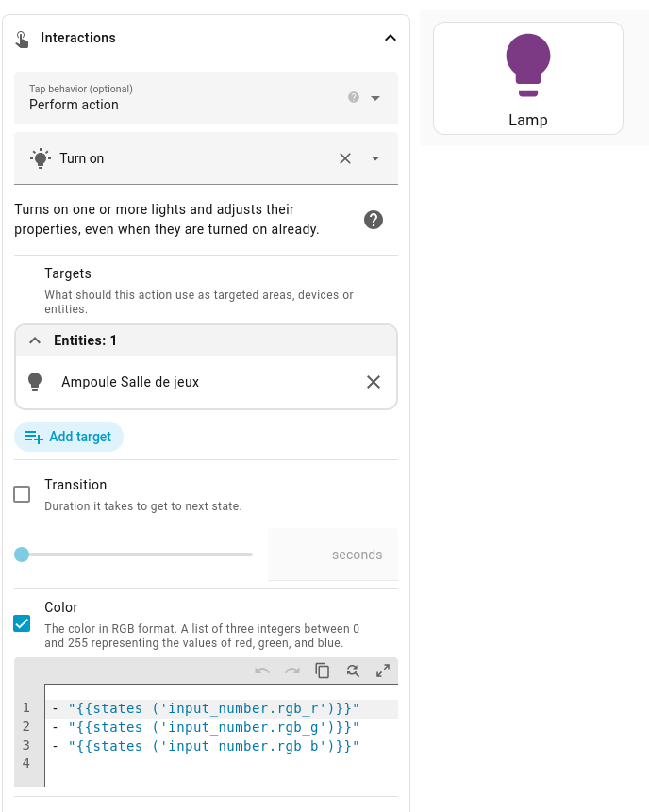649x812 pixels.
Task: Click the transition seconds input field
Action: coord(332,555)
